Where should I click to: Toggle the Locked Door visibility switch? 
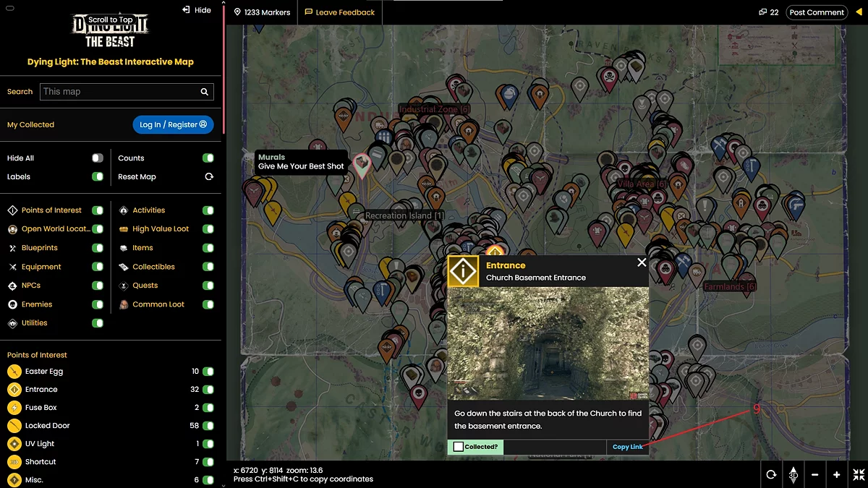pos(208,426)
